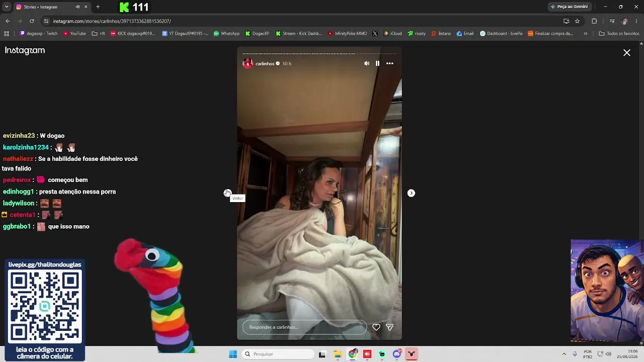The height and width of the screenshot is (362, 644).
Task: Like the story with the heart icon
Action: pyautogui.click(x=376, y=327)
